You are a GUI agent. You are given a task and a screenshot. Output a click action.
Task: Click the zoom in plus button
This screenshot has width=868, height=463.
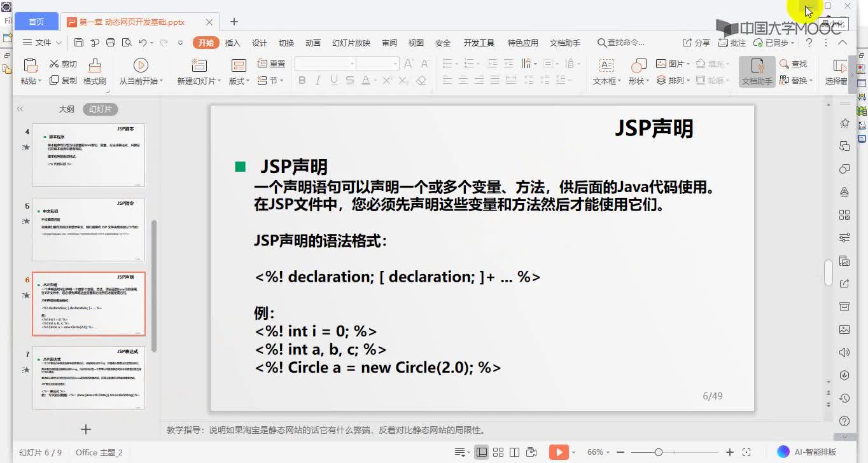pyautogui.click(x=730, y=452)
